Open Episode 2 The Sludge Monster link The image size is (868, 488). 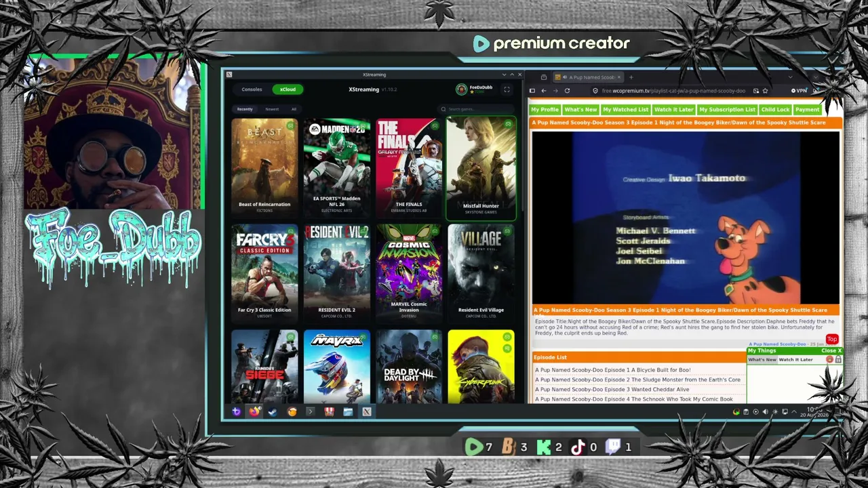point(637,380)
